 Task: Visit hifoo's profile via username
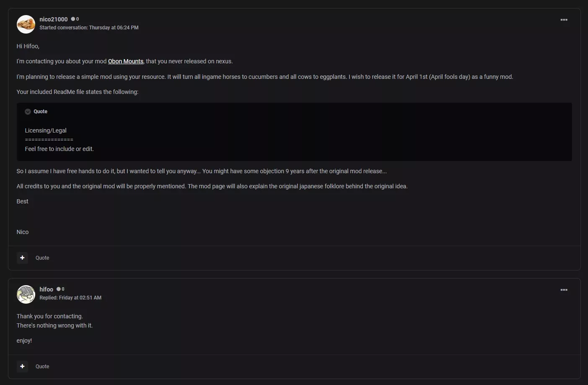46,289
